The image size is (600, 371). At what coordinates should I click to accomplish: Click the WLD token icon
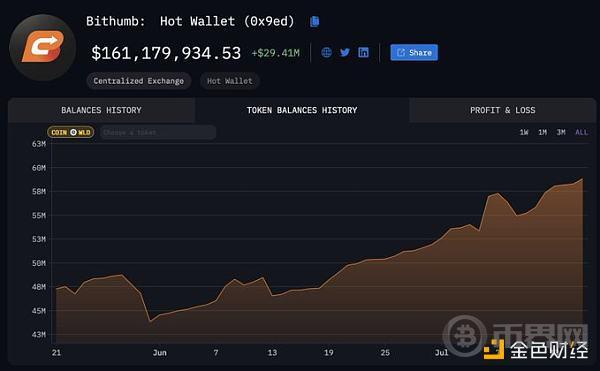tap(73, 132)
